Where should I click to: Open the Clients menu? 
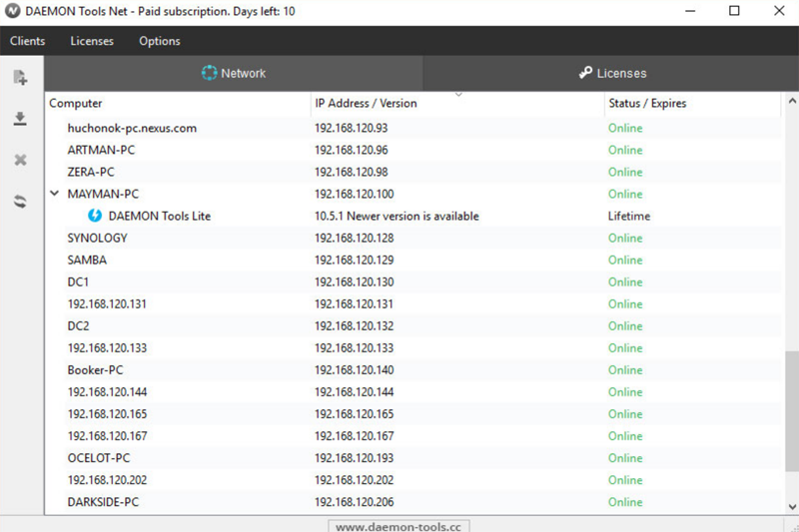click(28, 41)
